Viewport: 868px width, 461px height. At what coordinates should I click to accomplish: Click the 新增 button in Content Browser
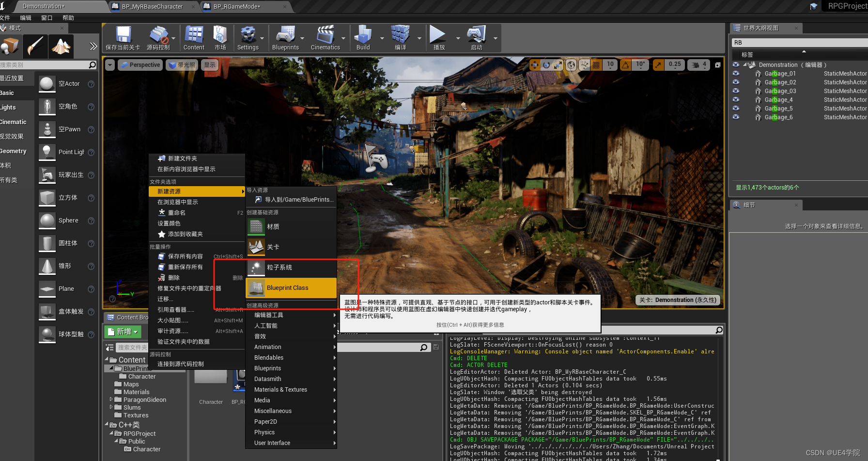point(122,332)
